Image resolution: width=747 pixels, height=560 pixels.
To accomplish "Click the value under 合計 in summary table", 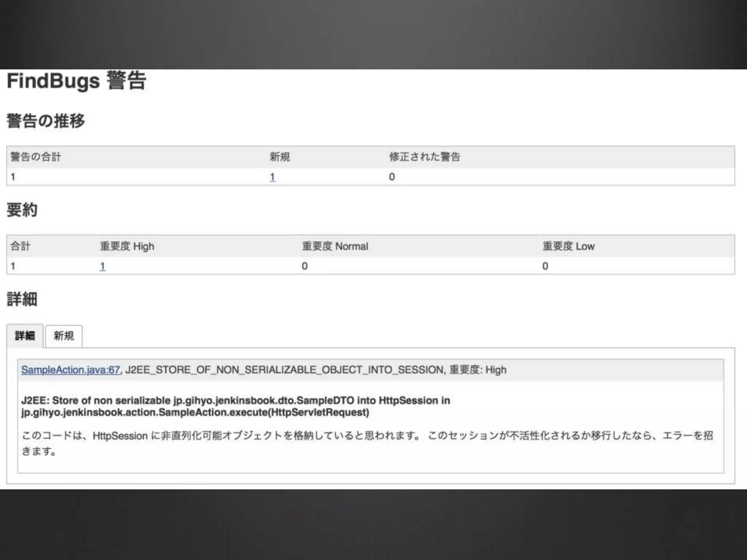I will point(13,266).
